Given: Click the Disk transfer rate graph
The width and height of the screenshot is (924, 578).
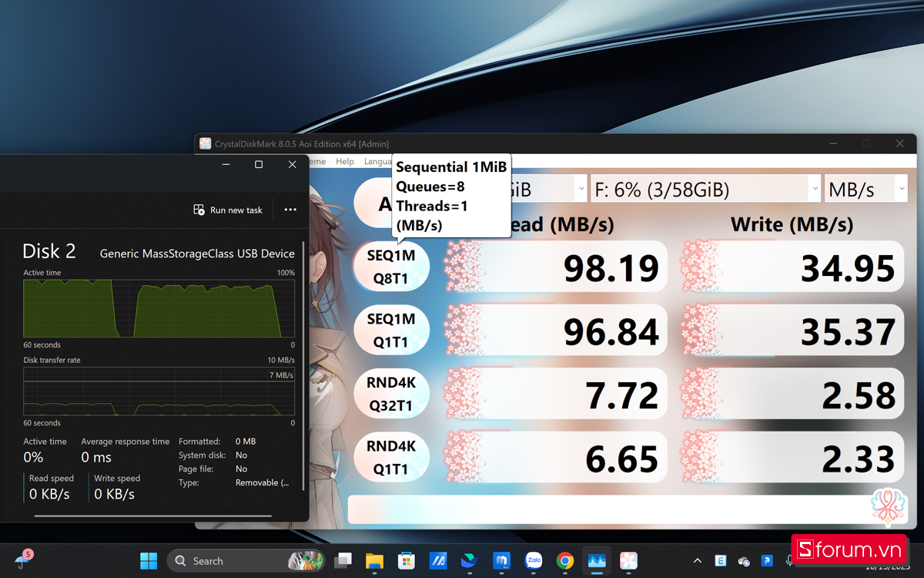Looking at the screenshot, I should tap(159, 391).
